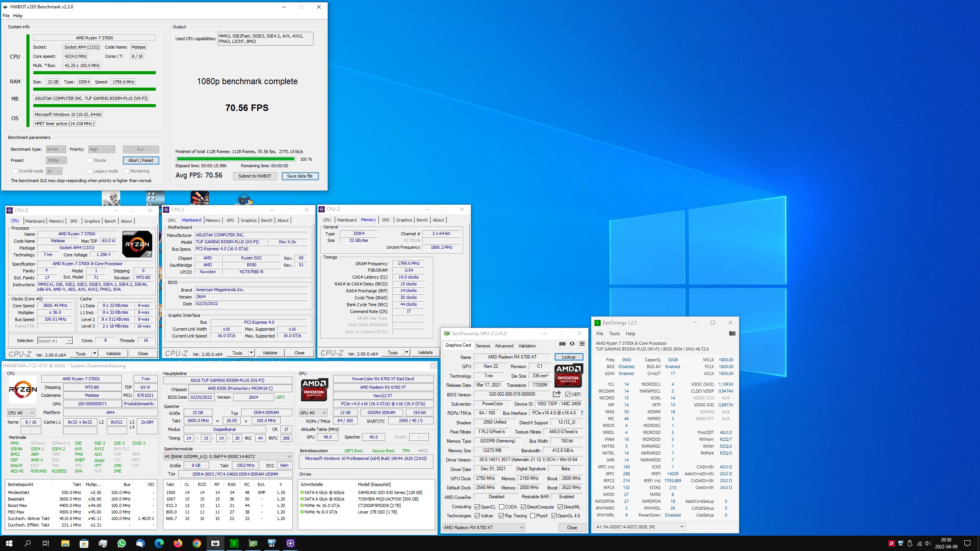Open WhatsApp from the taskbar

coord(122,543)
